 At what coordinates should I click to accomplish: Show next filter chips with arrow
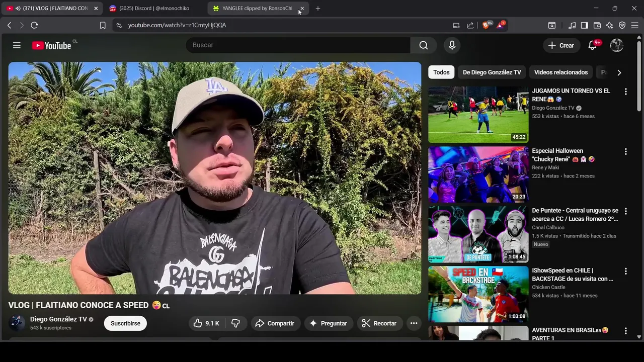[x=619, y=72]
